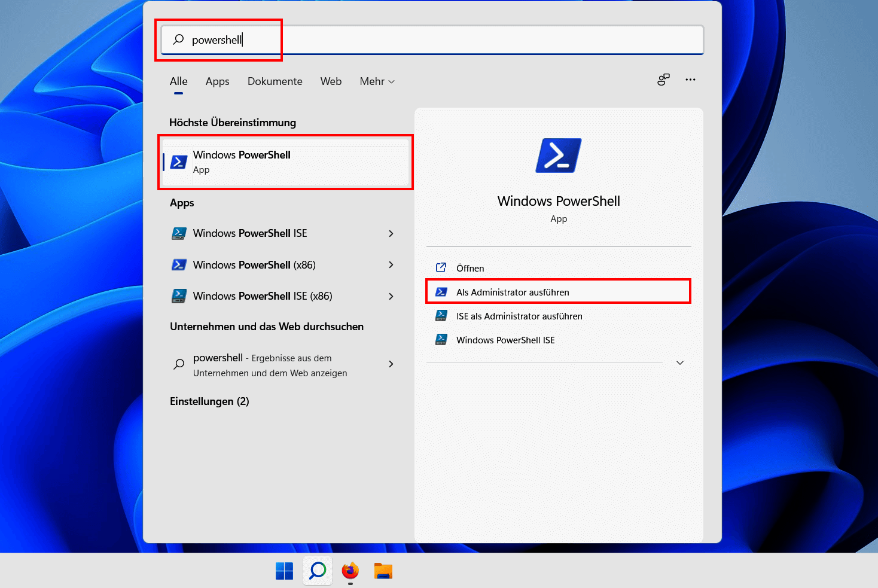
Task: Expand Windows PowerShell ISE options chevron
Action: click(391, 233)
